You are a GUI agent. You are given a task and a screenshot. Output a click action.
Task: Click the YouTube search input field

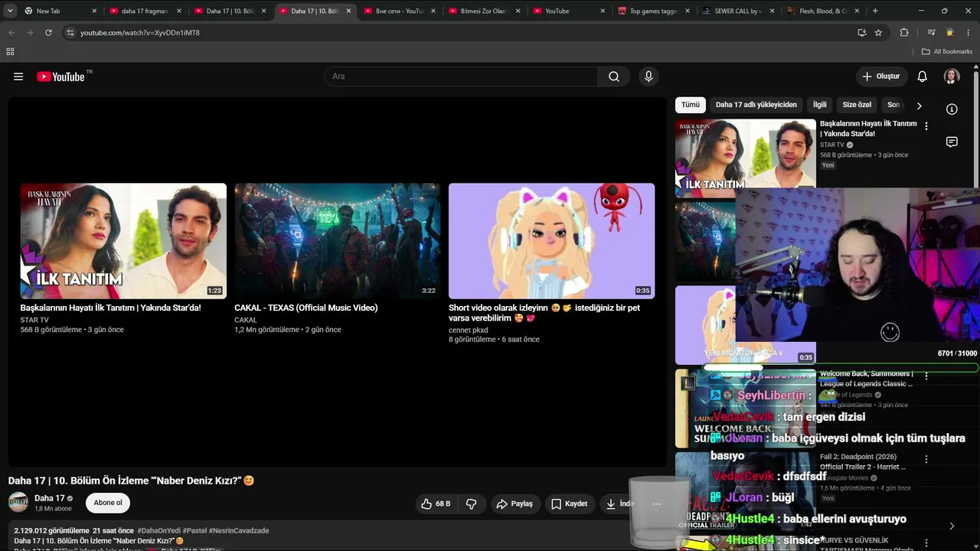click(x=461, y=77)
